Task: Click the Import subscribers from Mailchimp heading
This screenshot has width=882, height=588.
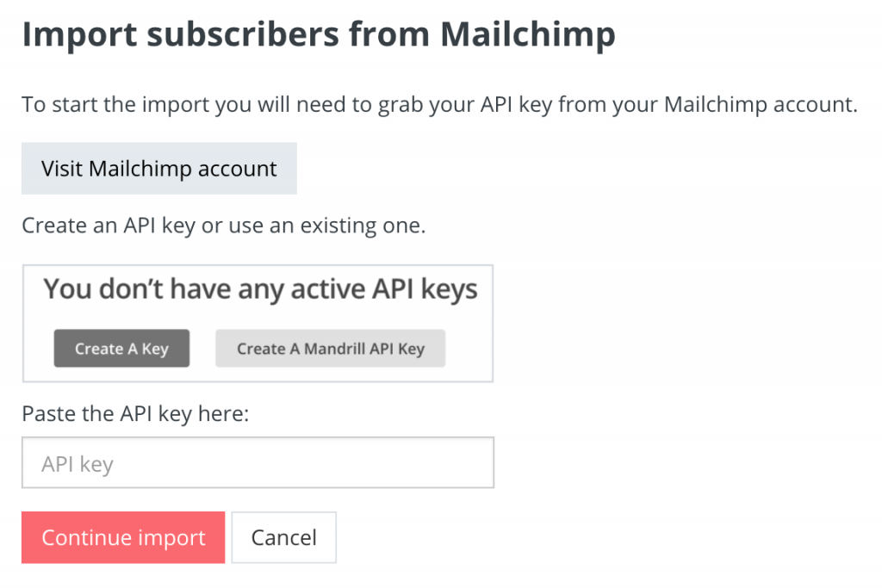Action: pos(320,34)
